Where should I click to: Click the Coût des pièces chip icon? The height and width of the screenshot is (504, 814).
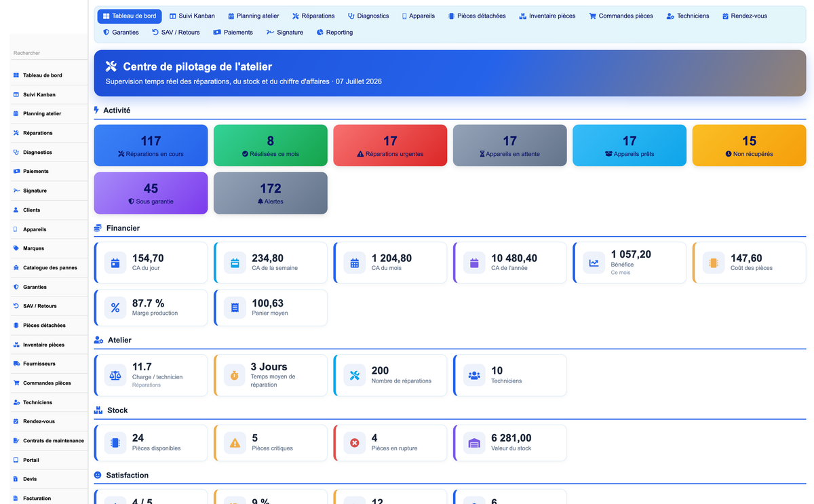tap(714, 263)
